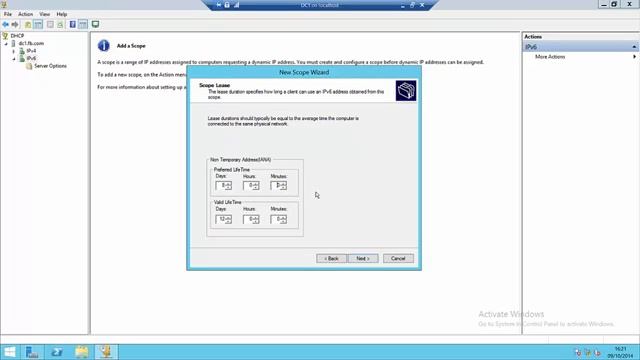
Task: Click the New Scope Wizard title bar
Action: coord(304,72)
